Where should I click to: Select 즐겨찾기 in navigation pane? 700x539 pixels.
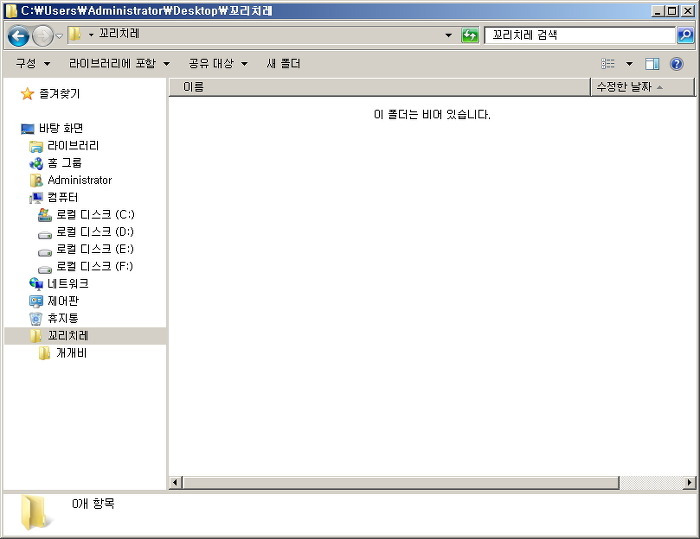coord(60,93)
